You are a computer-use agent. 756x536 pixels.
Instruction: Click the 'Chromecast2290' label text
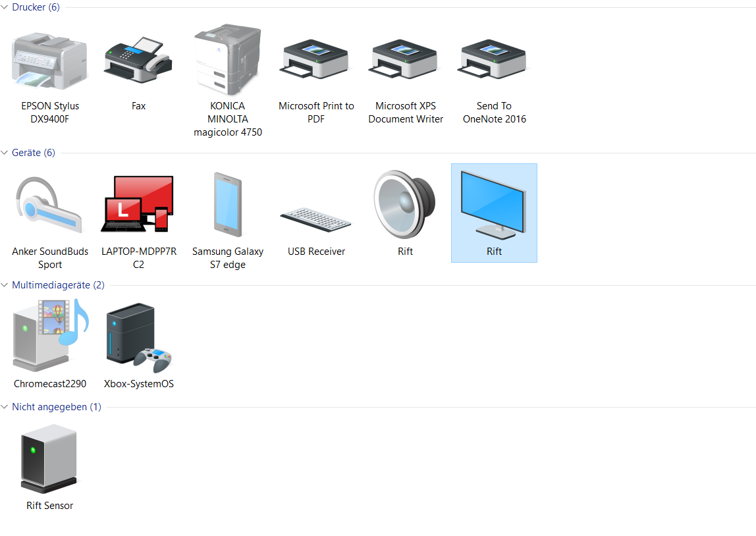[50, 384]
